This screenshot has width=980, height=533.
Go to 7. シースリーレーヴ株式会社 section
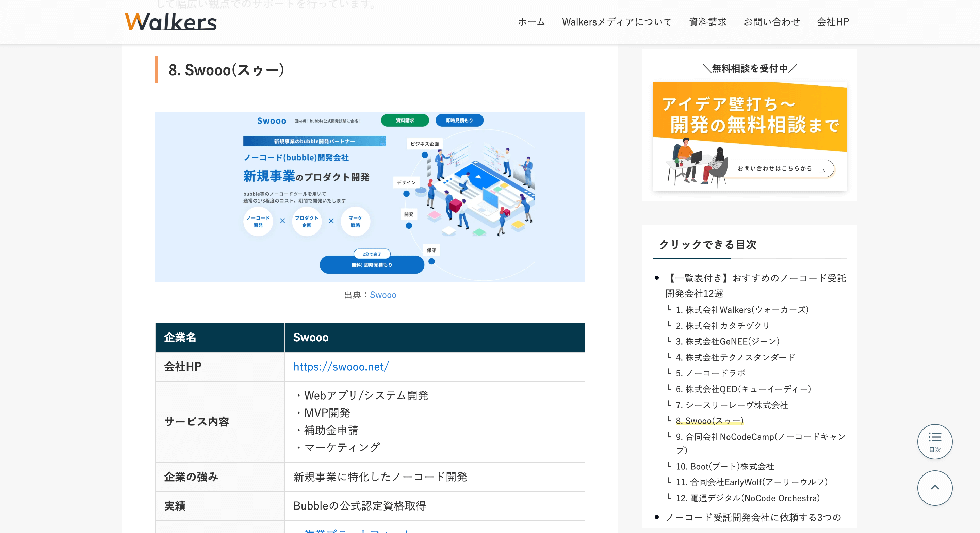pyautogui.click(x=732, y=405)
